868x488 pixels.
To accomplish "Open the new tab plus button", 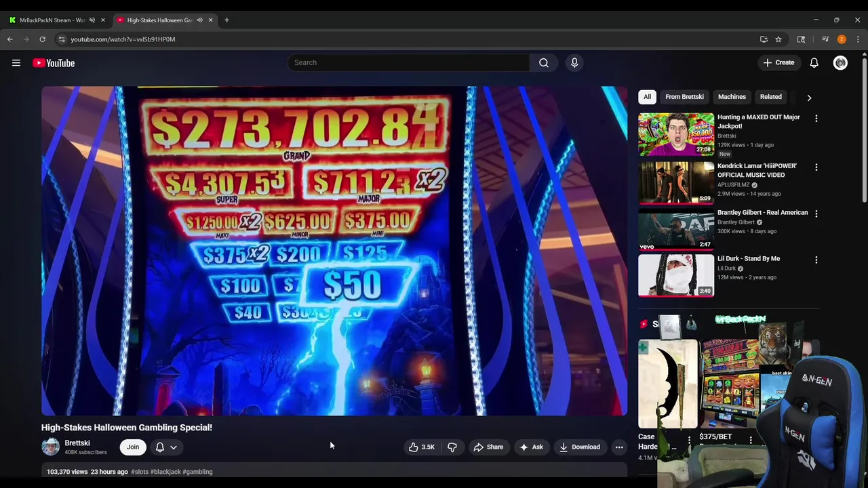I will pos(226,20).
